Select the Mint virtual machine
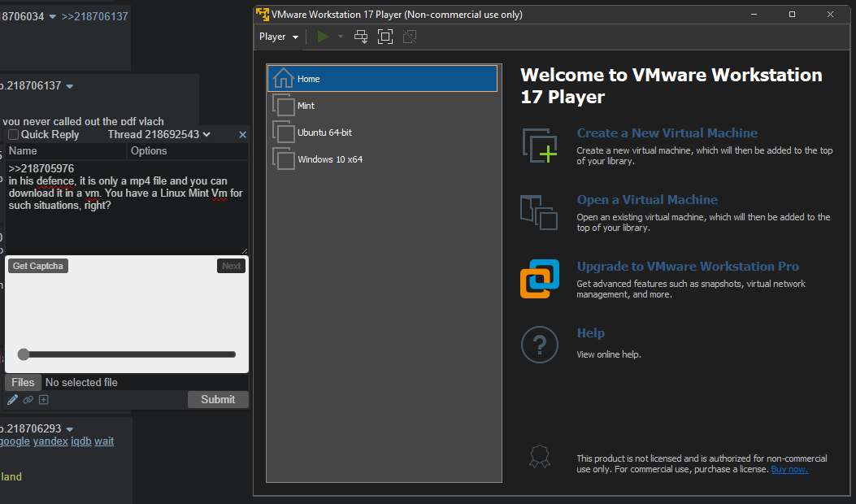Image resolution: width=856 pixels, height=504 pixels. pyautogui.click(x=382, y=106)
